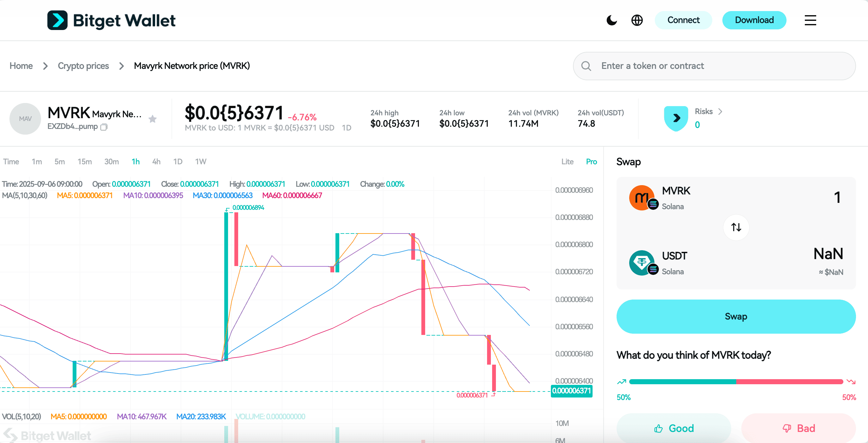Select the 1m chart interval
Image resolution: width=868 pixels, height=443 pixels.
click(37, 161)
